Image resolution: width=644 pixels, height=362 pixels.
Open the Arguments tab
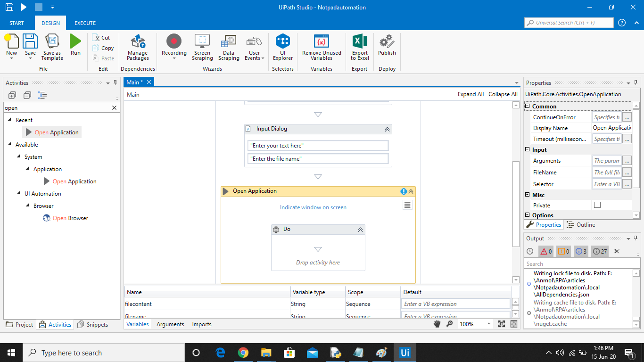tap(170, 324)
